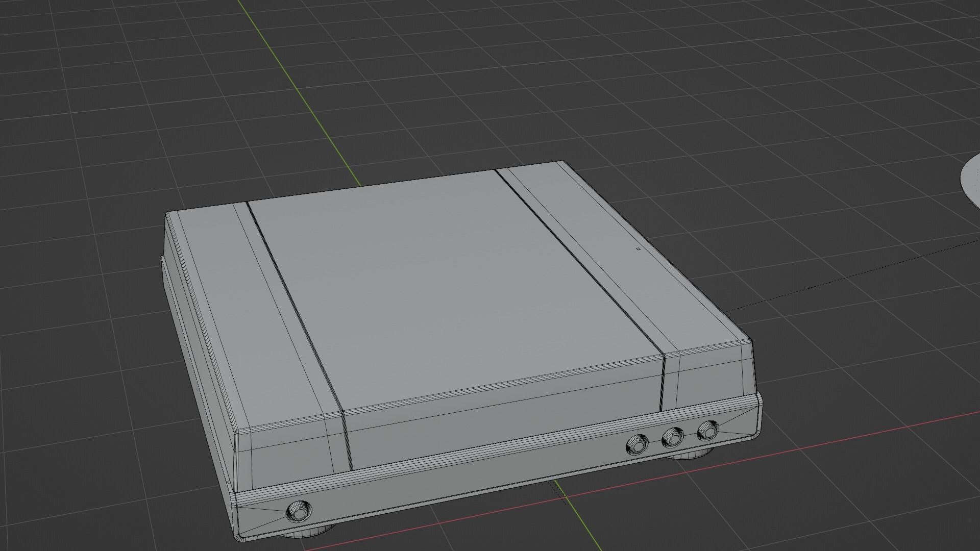Select the middle knob of the three

pyautogui.click(x=672, y=438)
